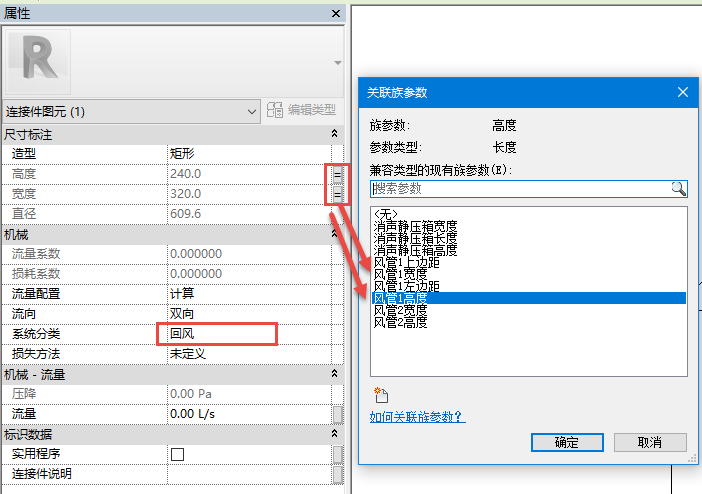
Task: Collapse the 尺寸标注 section
Action: point(334,133)
